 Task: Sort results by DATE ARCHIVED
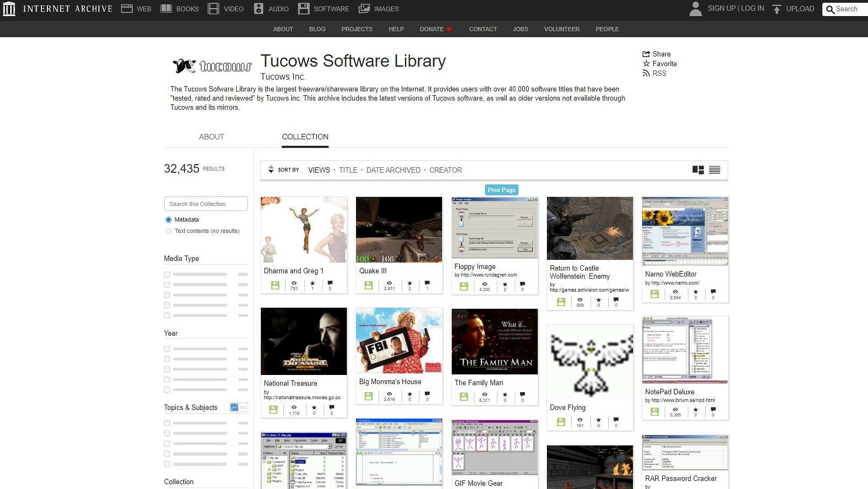393,170
